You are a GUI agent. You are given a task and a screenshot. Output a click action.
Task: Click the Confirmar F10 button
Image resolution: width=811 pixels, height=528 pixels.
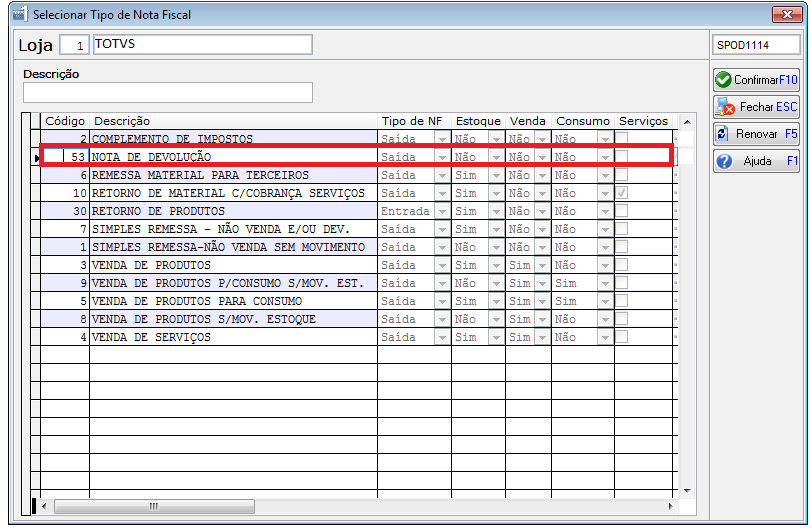point(756,80)
